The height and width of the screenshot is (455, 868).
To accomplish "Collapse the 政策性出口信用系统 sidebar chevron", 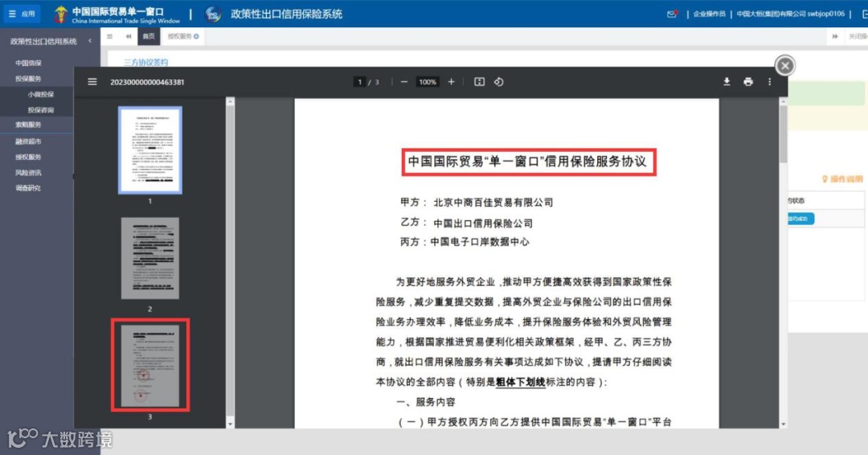I will coord(90,41).
